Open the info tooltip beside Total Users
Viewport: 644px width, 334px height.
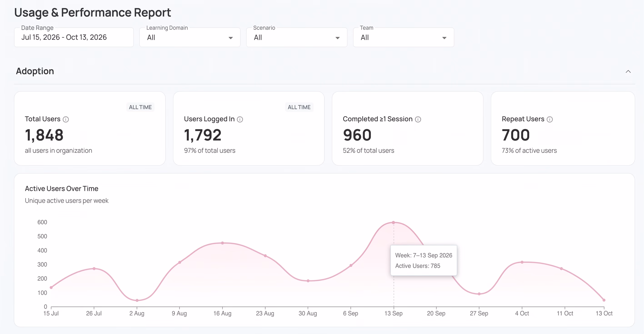point(66,119)
